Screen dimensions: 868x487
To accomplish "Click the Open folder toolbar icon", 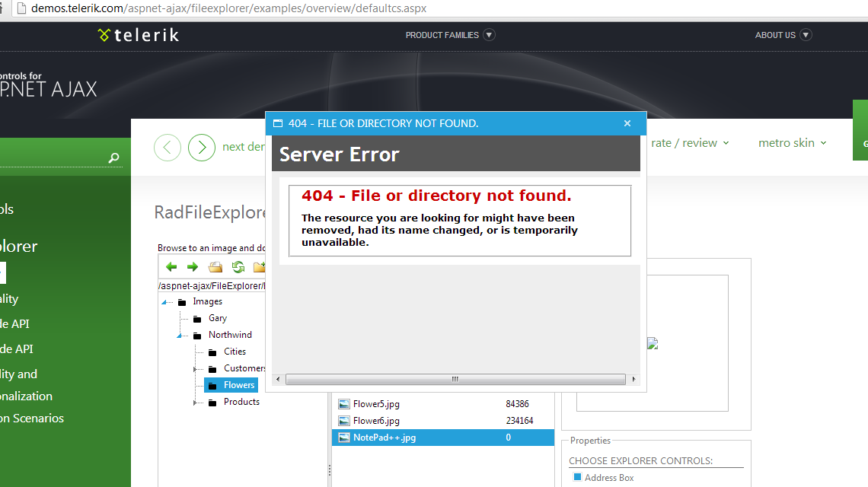I will 215,267.
